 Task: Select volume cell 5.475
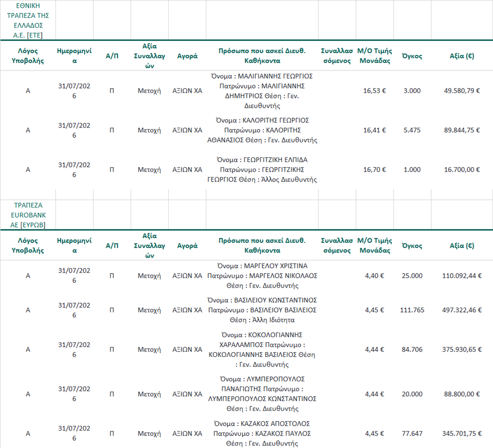click(x=412, y=130)
